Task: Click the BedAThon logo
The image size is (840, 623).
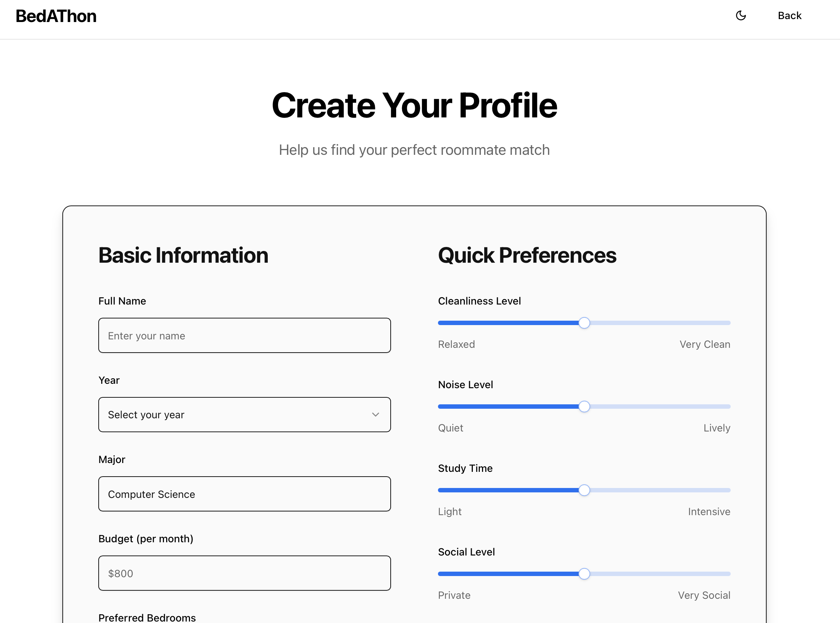Action: [x=56, y=16]
